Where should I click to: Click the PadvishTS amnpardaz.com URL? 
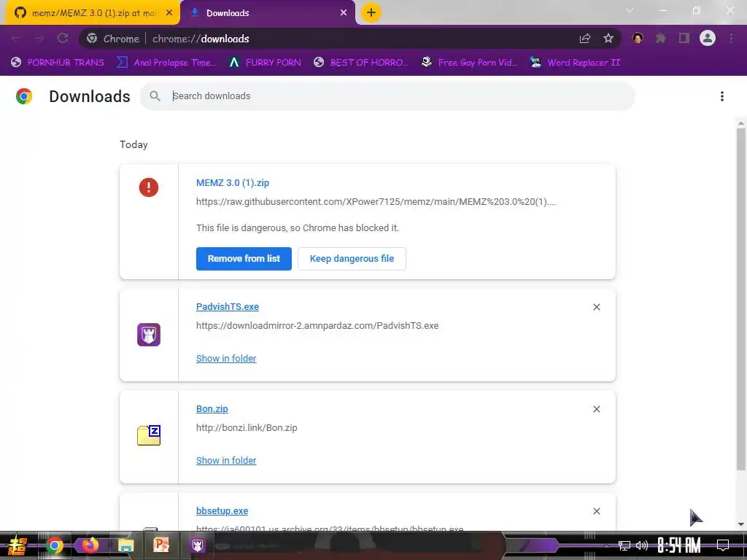point(317,326)
